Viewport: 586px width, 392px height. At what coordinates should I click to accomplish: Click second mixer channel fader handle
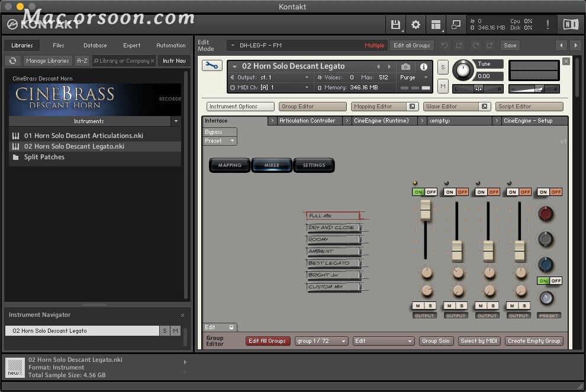[457, 250]
